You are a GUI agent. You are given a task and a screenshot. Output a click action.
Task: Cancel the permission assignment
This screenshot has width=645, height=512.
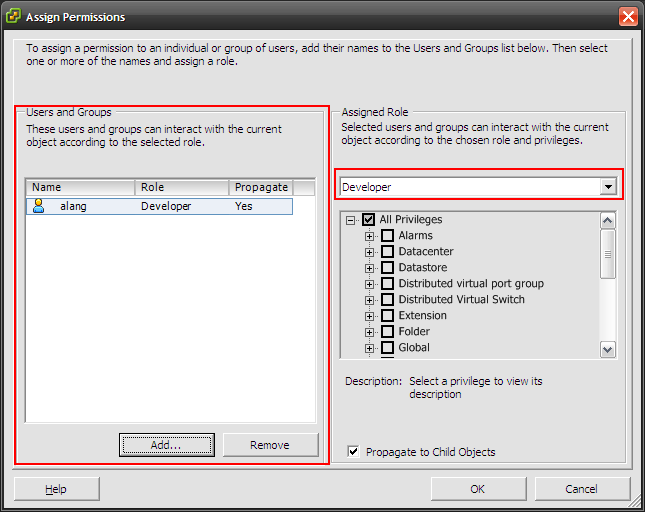[x=582, y=489]
